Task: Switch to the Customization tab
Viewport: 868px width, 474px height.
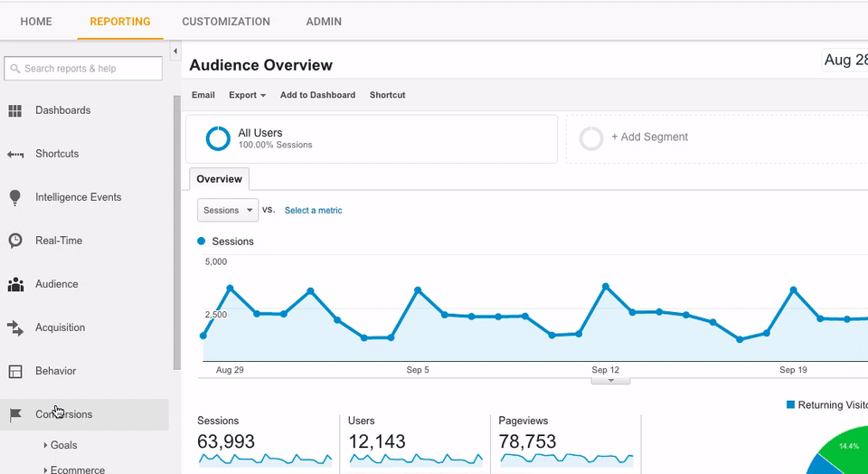Action: 226,21
